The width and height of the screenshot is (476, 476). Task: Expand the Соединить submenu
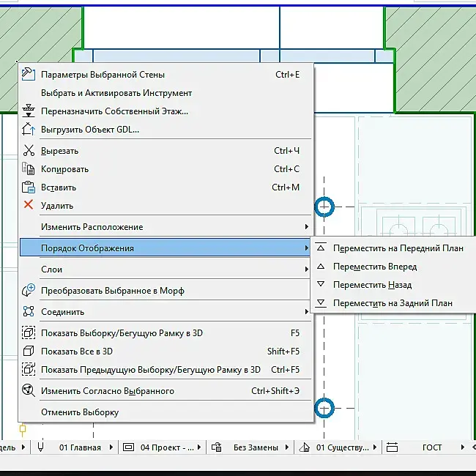coord(166,312)
